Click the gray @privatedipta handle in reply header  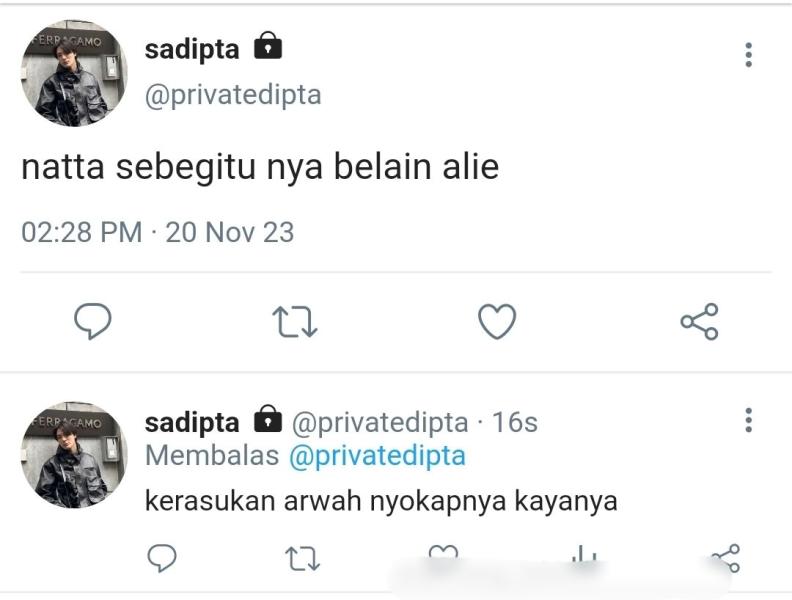[x=379, y=422]
